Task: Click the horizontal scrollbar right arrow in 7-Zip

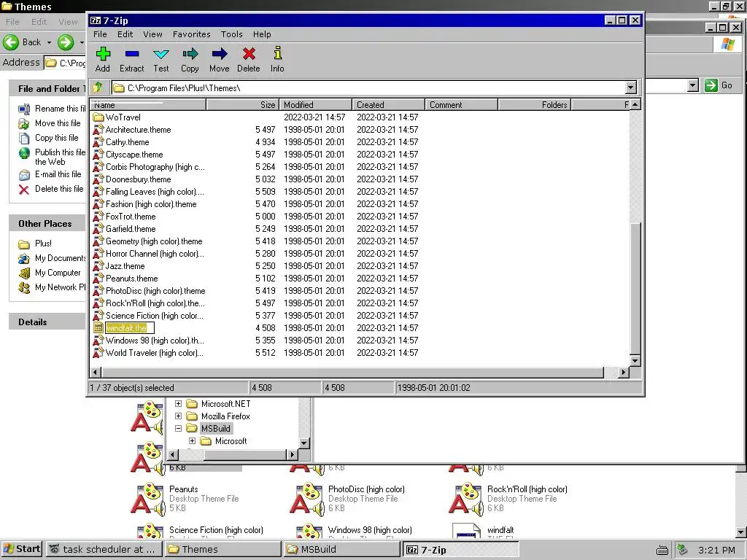Action: 623,373
